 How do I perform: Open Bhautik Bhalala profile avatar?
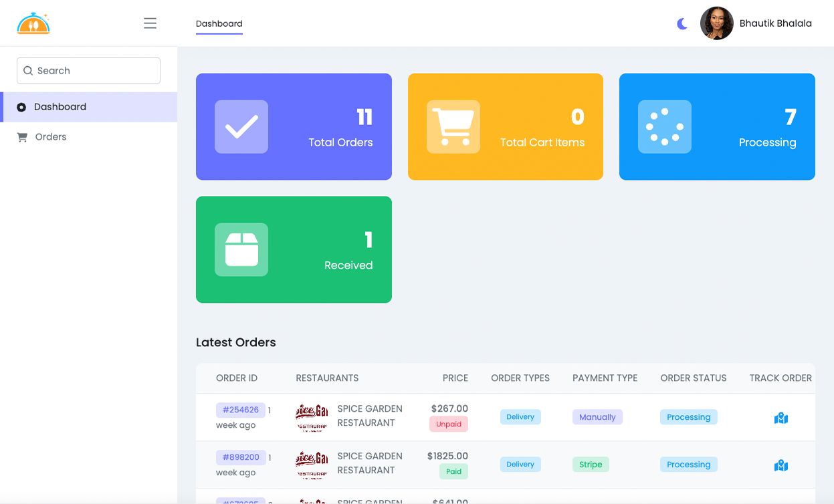pos(717,23)
